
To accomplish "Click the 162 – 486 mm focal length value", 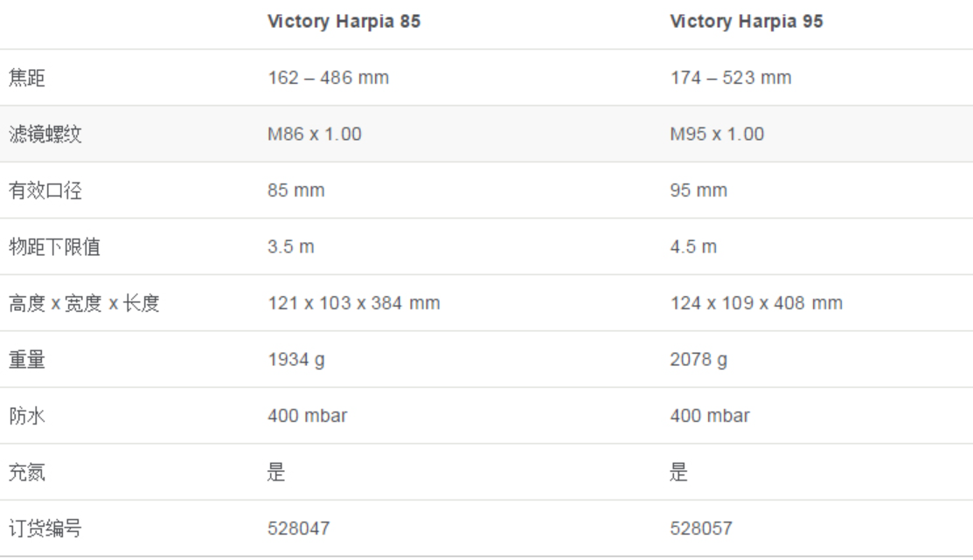I will [328, 78].
